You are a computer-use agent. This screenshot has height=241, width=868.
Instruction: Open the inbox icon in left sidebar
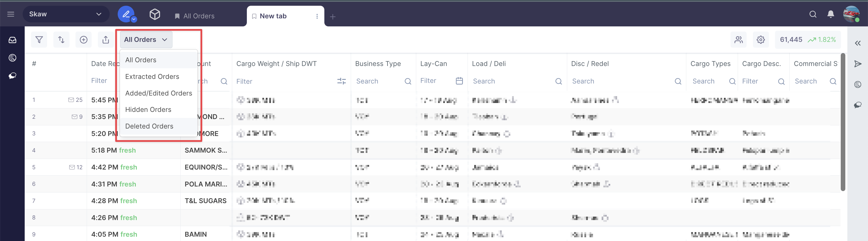pyautogui.click(x=12, y=40)
